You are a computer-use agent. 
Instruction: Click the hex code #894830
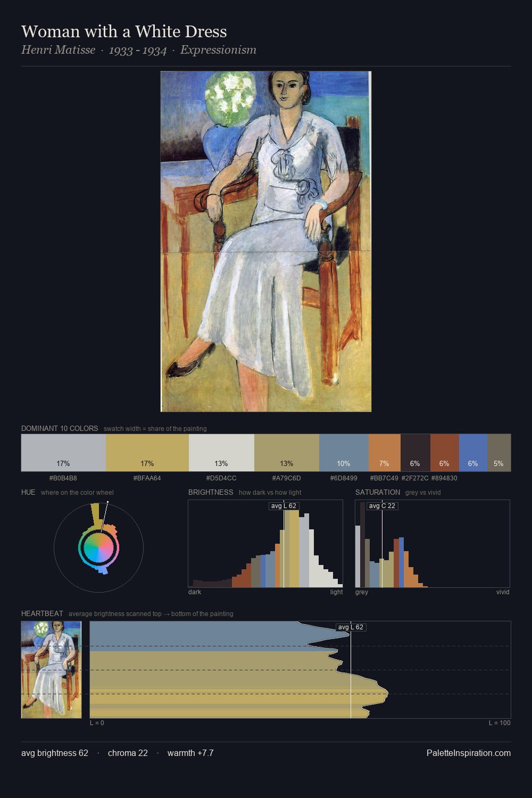click(444, 478)
